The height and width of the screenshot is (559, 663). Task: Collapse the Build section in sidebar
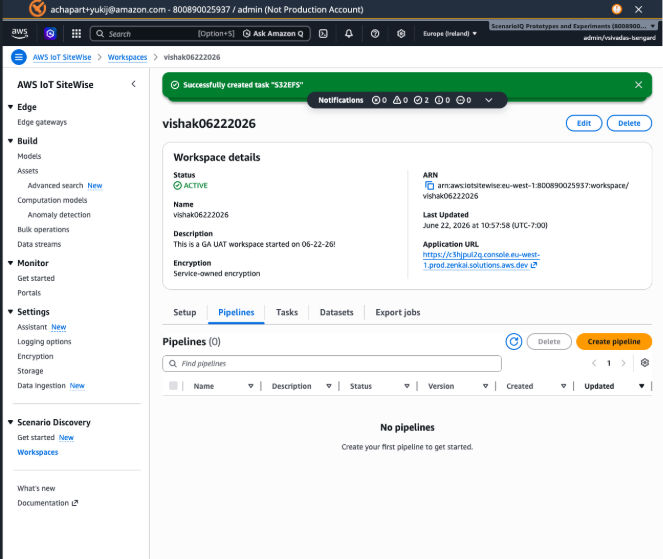(x=11, y=141)
